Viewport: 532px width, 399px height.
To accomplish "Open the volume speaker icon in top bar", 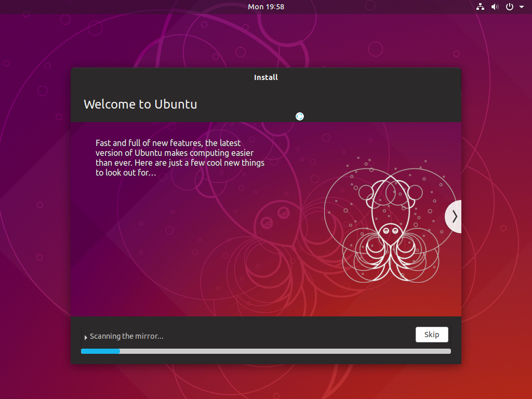I will click(495, 7).
